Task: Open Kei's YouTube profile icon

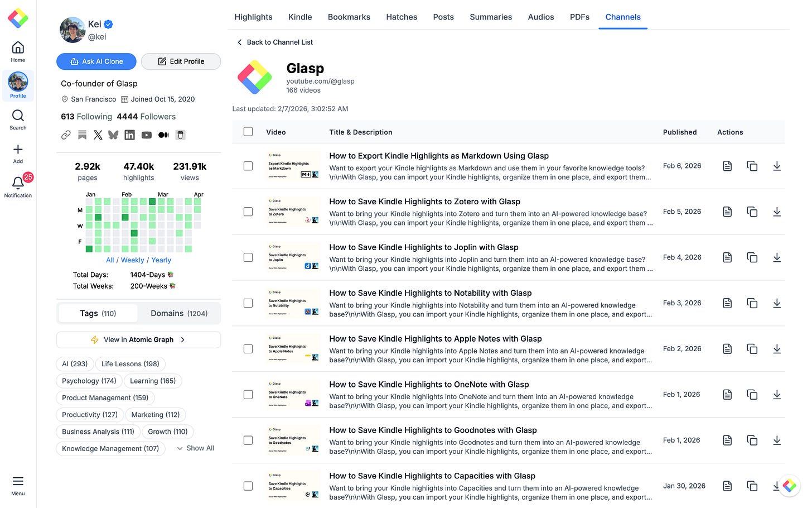Action: (147, 135)
